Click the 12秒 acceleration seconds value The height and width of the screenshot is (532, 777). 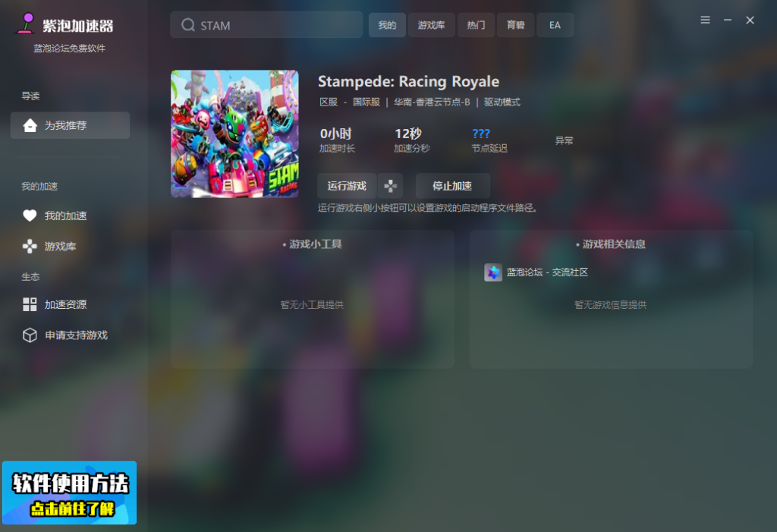pos(407,134)
